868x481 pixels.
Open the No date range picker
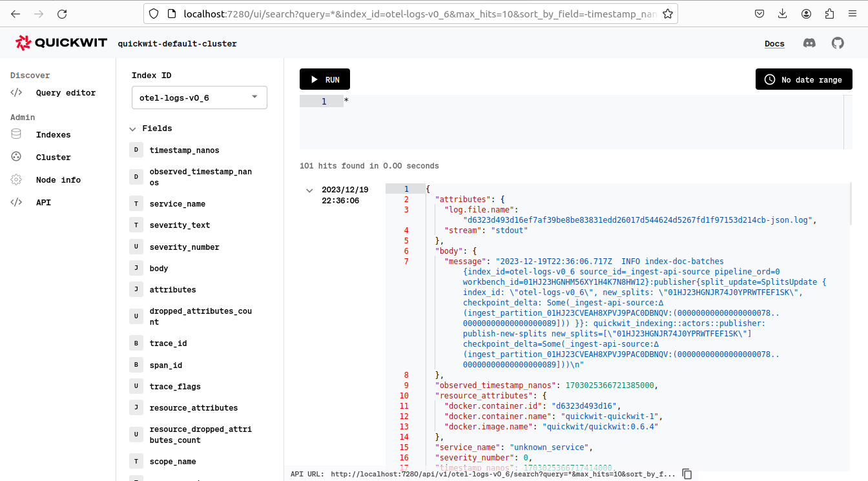tap(803, 79)
